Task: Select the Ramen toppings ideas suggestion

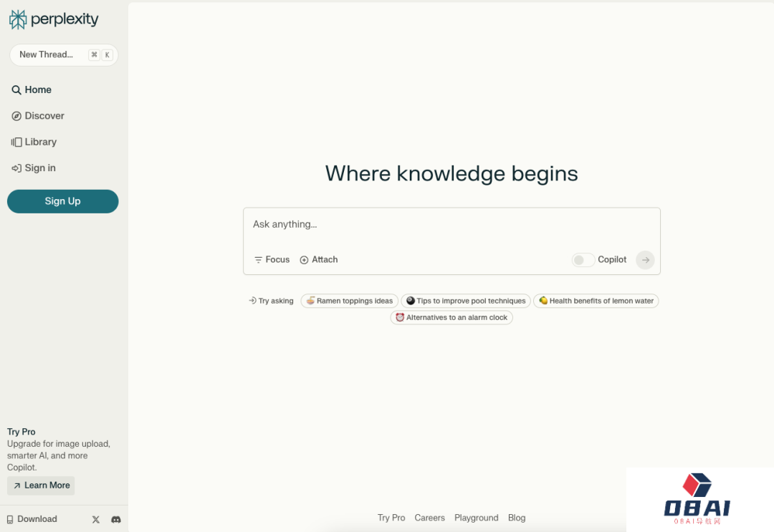Action: pos(349,301)
